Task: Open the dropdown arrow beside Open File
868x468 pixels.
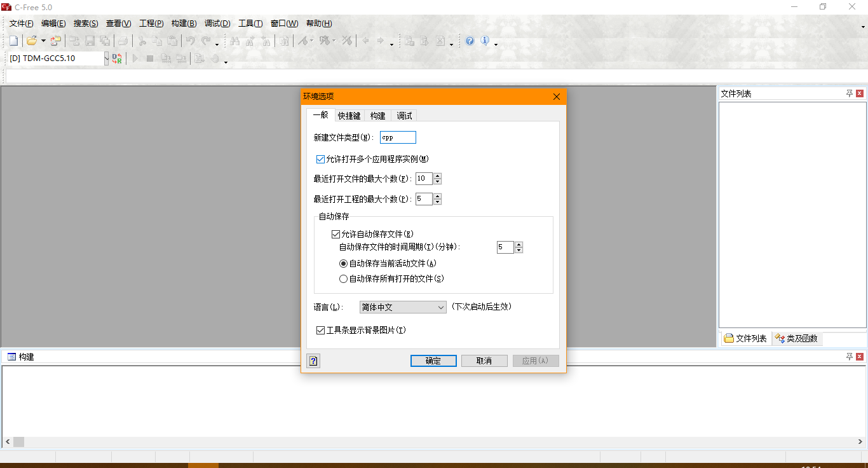Action: (43, 41)
